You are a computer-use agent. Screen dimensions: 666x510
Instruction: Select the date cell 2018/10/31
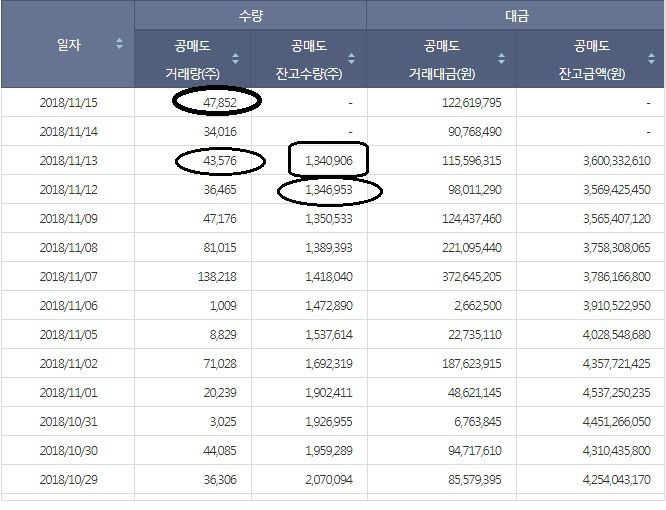coord(68,422)
